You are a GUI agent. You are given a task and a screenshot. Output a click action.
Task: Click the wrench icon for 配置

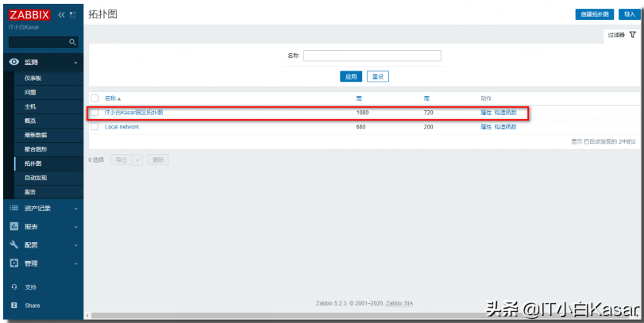pyautogui.click(x=14, y=244)
